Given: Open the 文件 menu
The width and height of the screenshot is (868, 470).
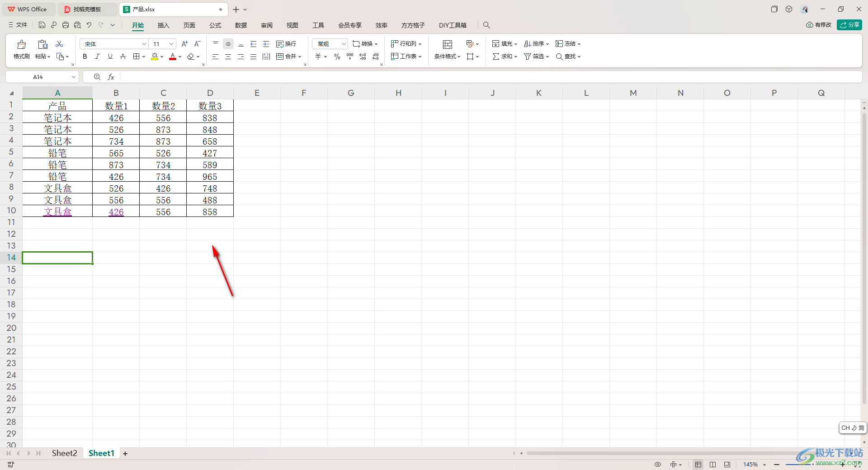Looking at the screenshot, I should point(18,25).
